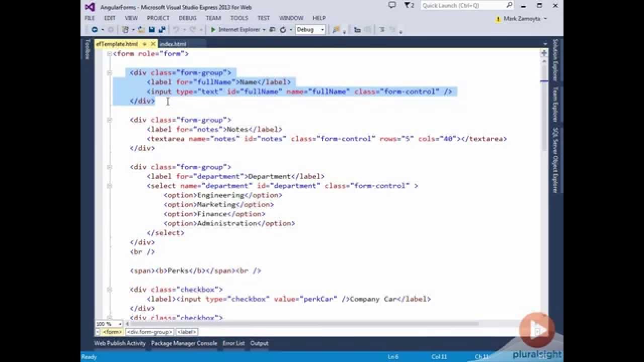Click the <label> breadcrumb element
The height and width of the screenshot is (362, 644).
click(x=187, y=332)
